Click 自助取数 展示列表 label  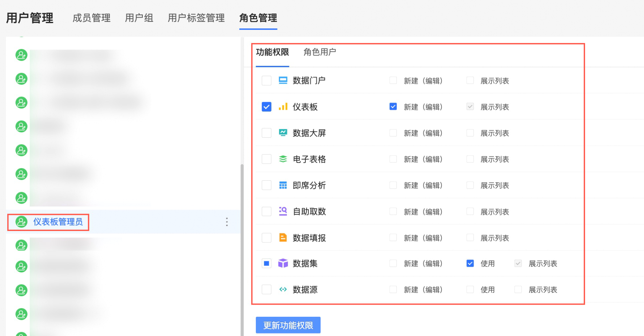coord(495,212)
